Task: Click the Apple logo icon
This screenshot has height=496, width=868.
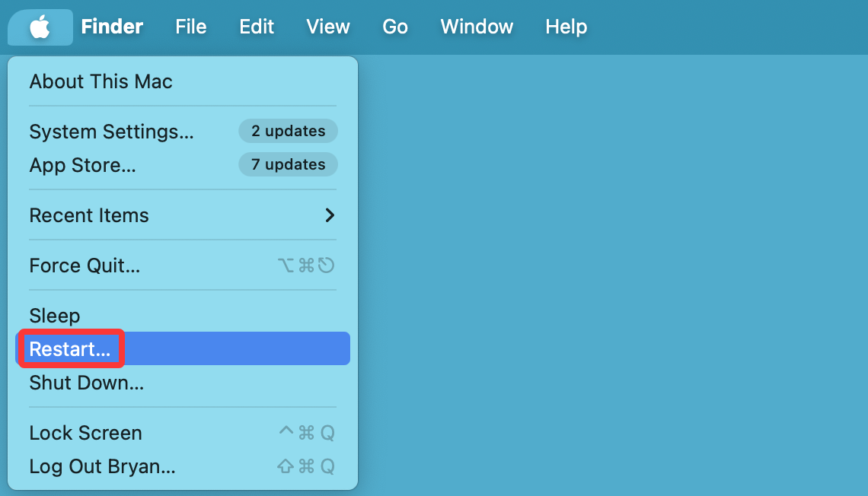Action: pos(40,27)
